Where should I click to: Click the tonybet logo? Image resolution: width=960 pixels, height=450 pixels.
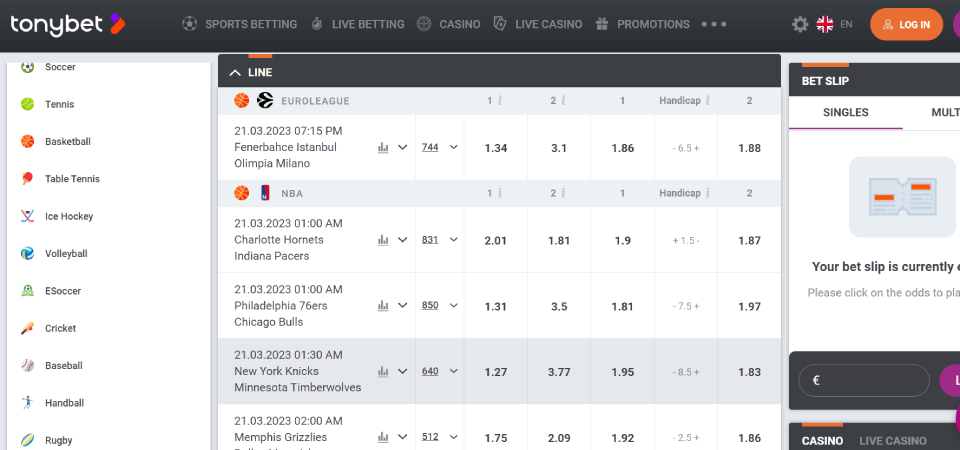tap(68, 24)
